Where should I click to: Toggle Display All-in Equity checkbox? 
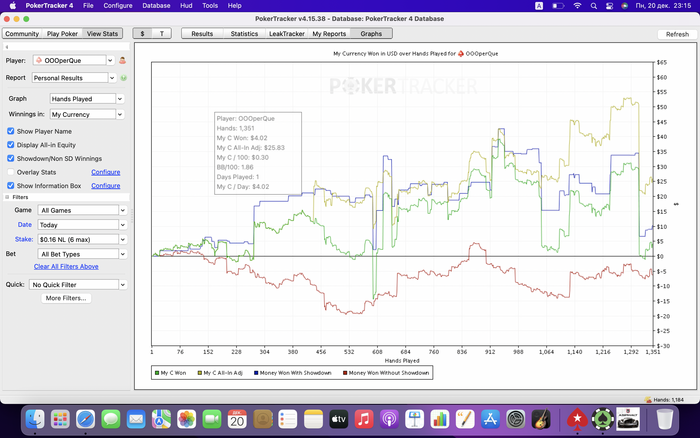click(10, 145)
